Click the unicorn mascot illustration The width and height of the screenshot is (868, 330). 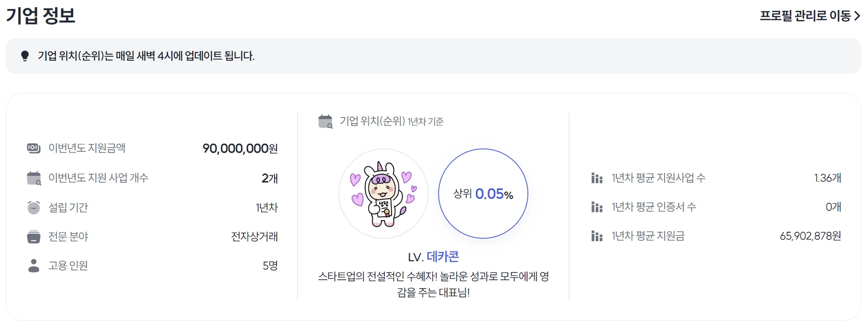pos(383,194)
